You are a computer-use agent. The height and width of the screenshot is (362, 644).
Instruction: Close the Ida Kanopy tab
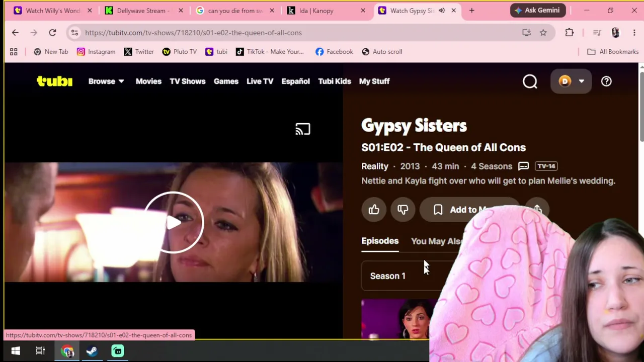point(363,11)
